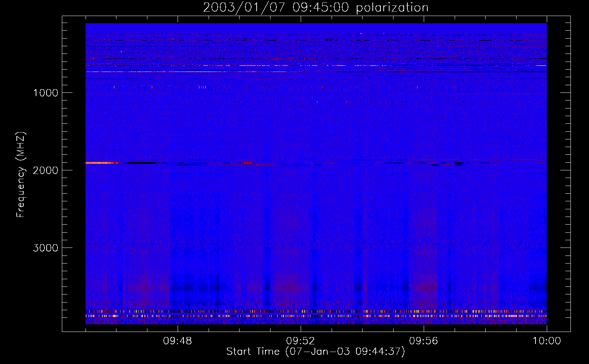
Task: Click the 09:48 time axis label
Action: (x=177, y=341)
